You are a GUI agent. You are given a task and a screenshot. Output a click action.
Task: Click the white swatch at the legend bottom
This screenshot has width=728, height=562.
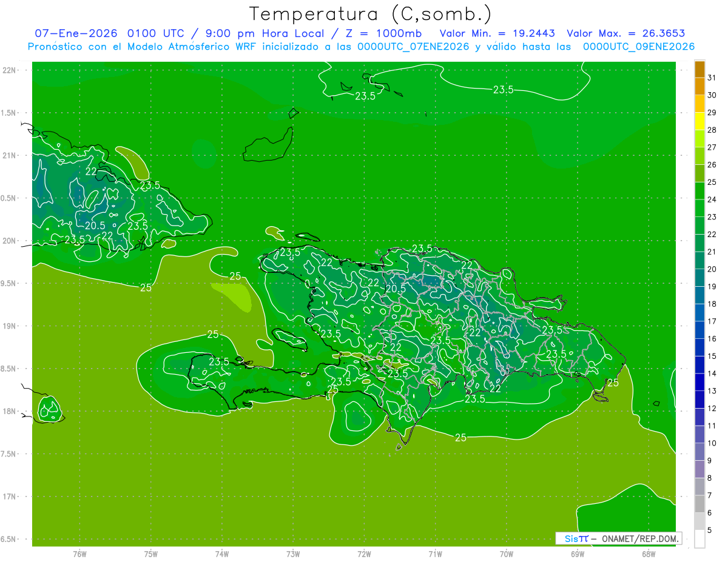point(699,538)
